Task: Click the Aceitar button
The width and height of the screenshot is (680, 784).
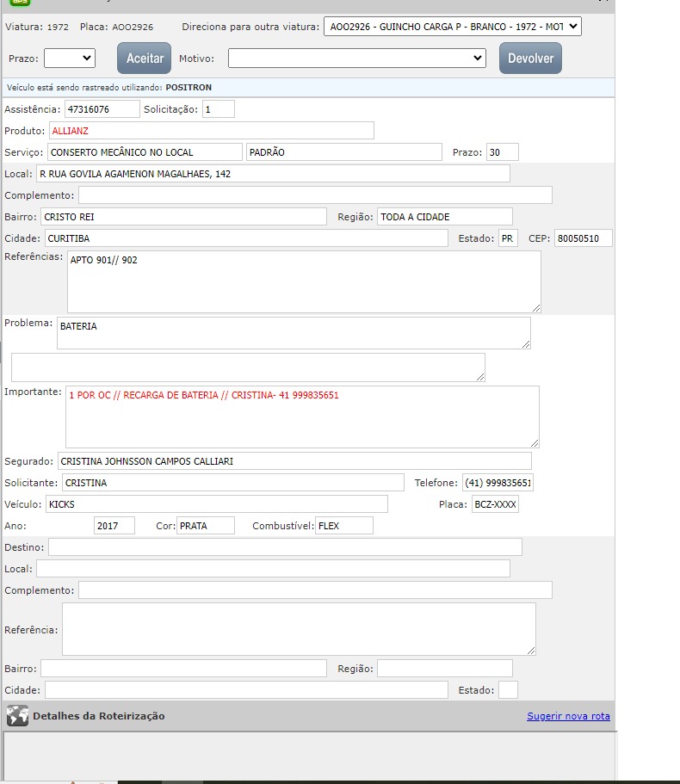Action: click(x=144, y=58)
